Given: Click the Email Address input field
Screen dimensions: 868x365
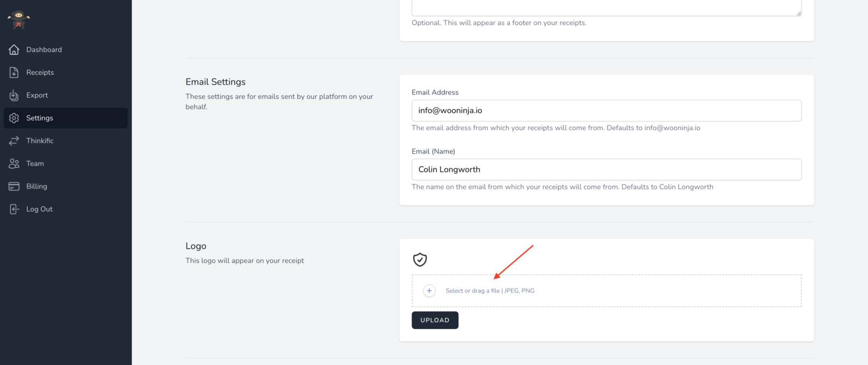Looking at the screenshot, I should click(x=606, y=110).
